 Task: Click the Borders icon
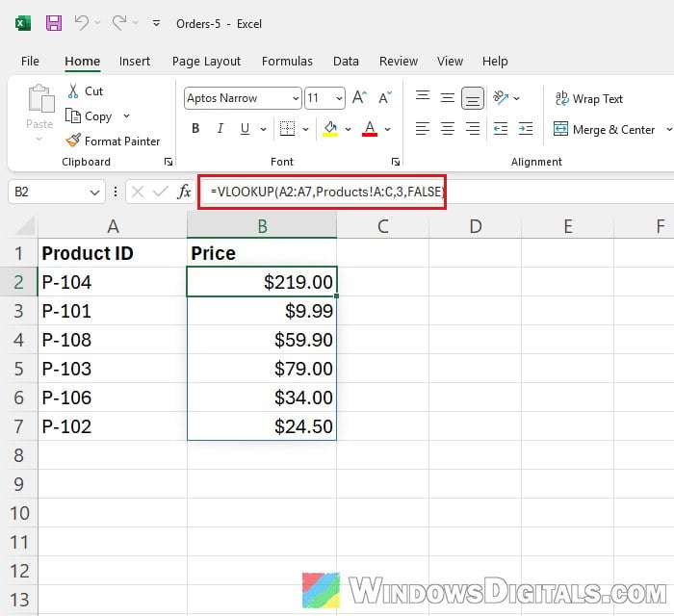[287, 128]
